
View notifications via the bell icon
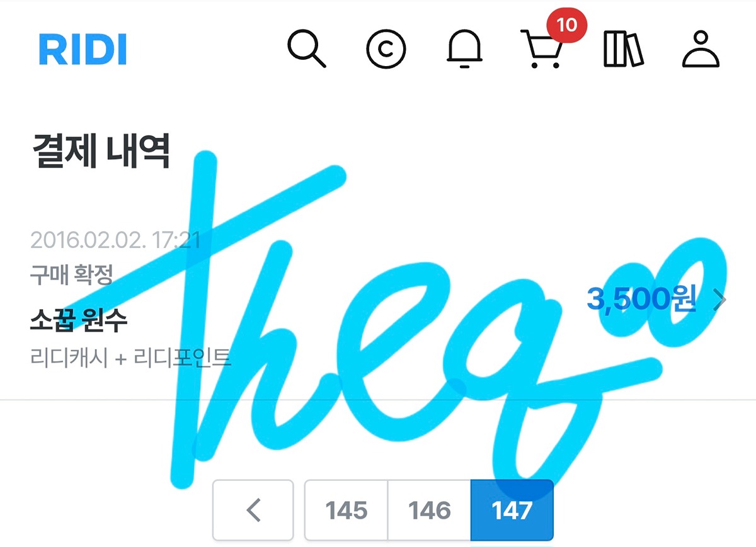click(465, 48)
